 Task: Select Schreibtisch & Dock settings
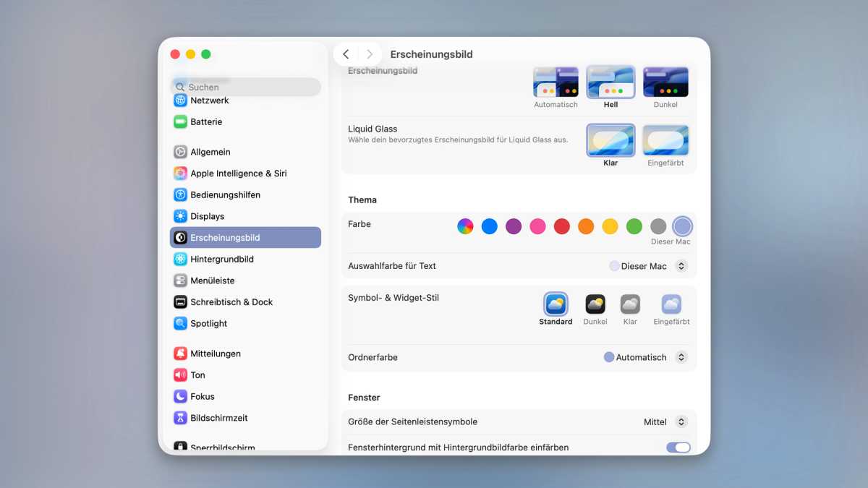(233, 301)
